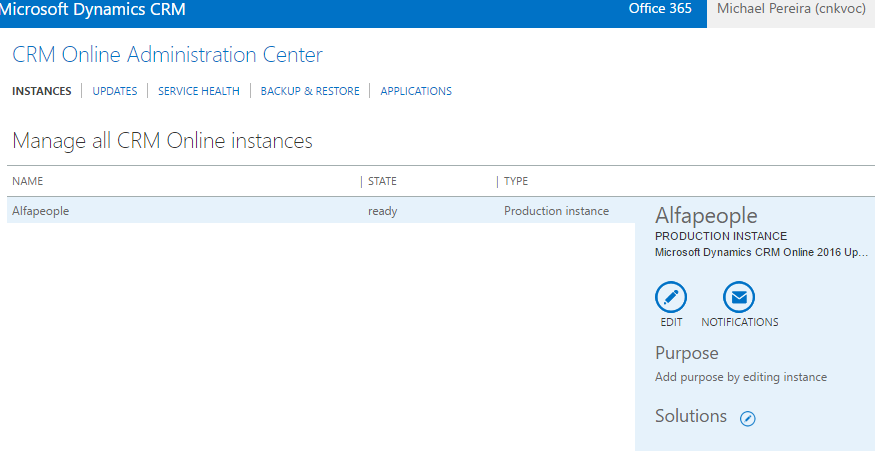This screenshot has height=451, width=875.
Task: Open the Notifications envelope icon
Action: click(739, 298)
